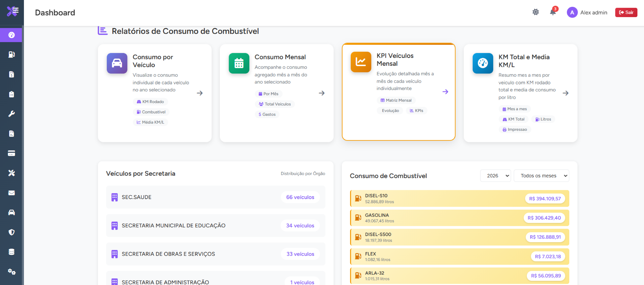Click the building icon beside SEC.SAUDE

point(115,197)
